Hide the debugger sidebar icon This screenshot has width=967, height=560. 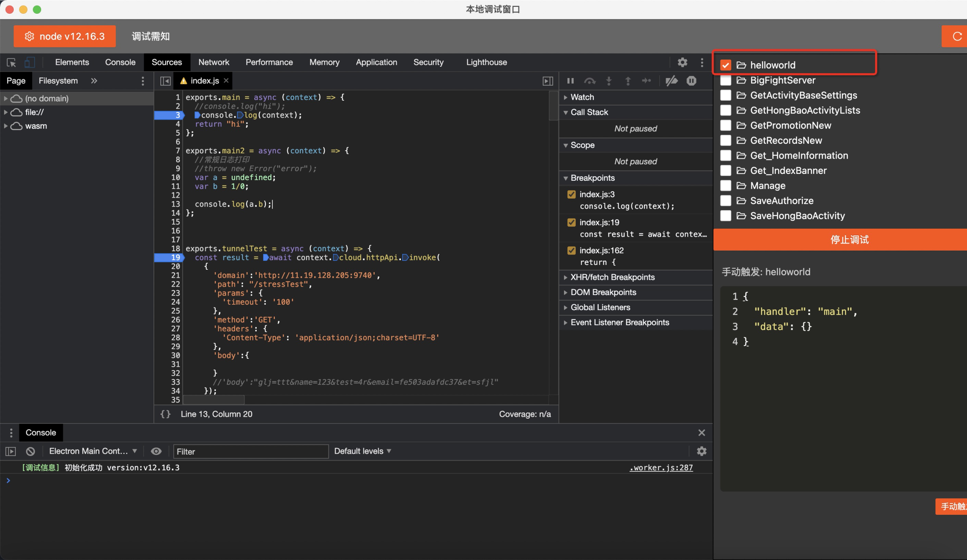click(548, 81)
